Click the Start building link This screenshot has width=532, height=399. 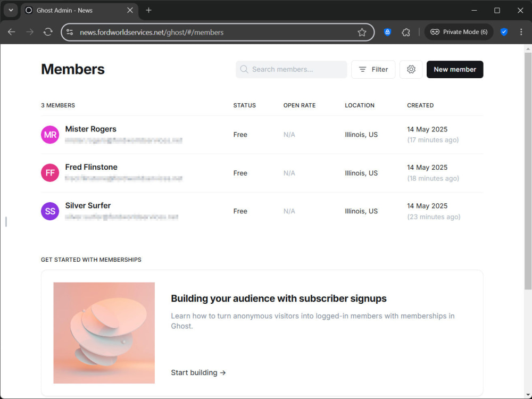tap(198, 372)
